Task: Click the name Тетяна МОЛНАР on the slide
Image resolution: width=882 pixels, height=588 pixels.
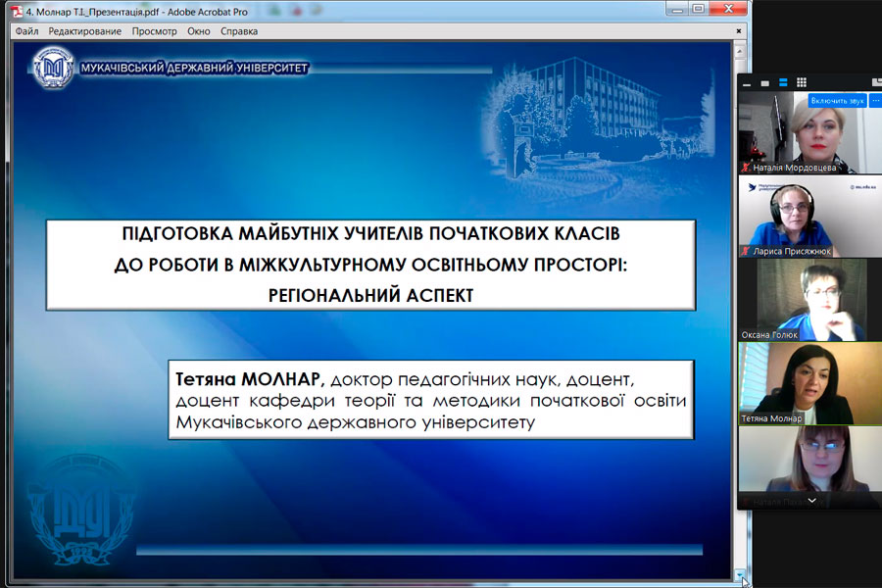Action: [248, 378]
